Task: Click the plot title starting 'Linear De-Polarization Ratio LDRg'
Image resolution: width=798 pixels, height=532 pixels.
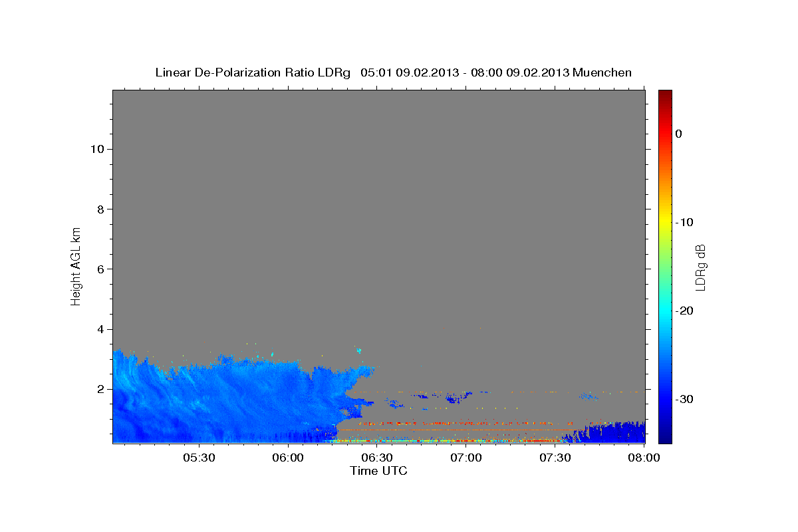Action: (x=393, y=72)
